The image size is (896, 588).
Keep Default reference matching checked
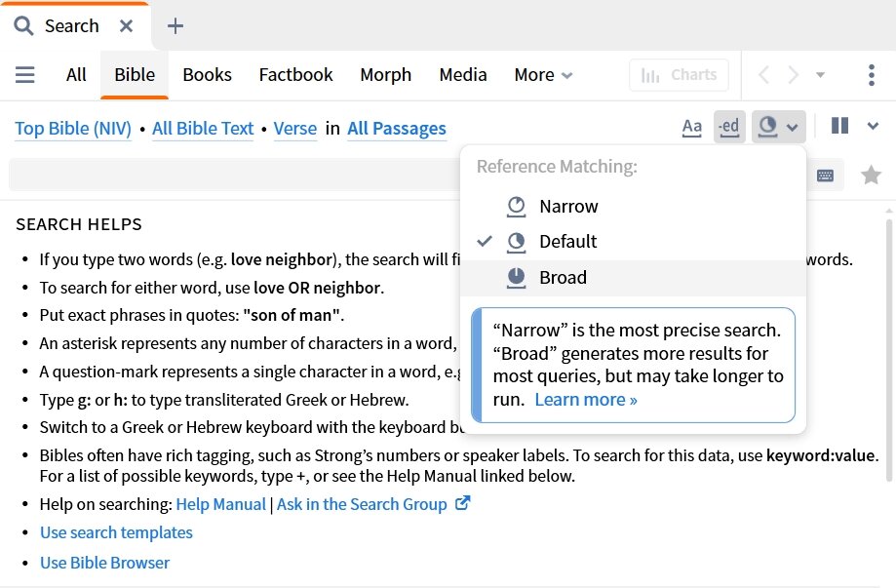568,242
